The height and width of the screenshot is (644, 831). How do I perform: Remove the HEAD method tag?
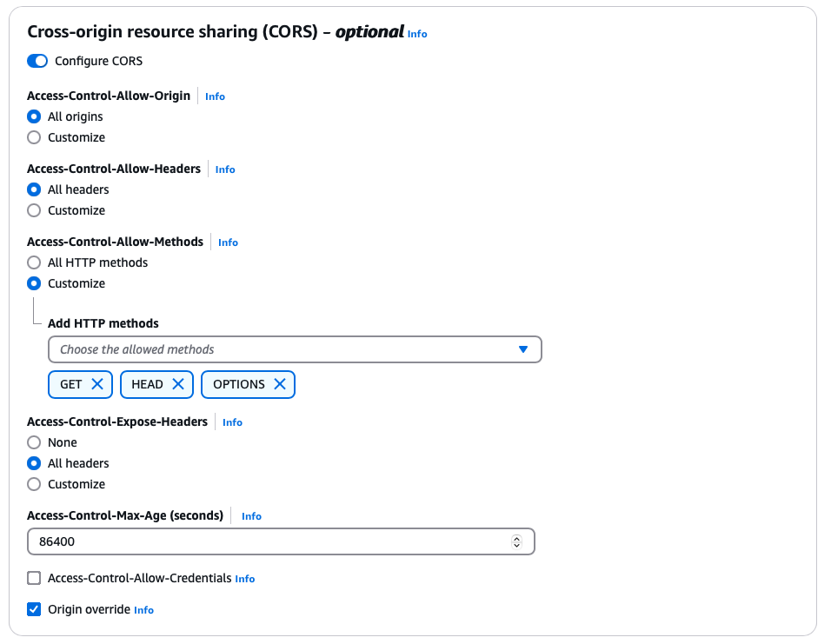178,384
